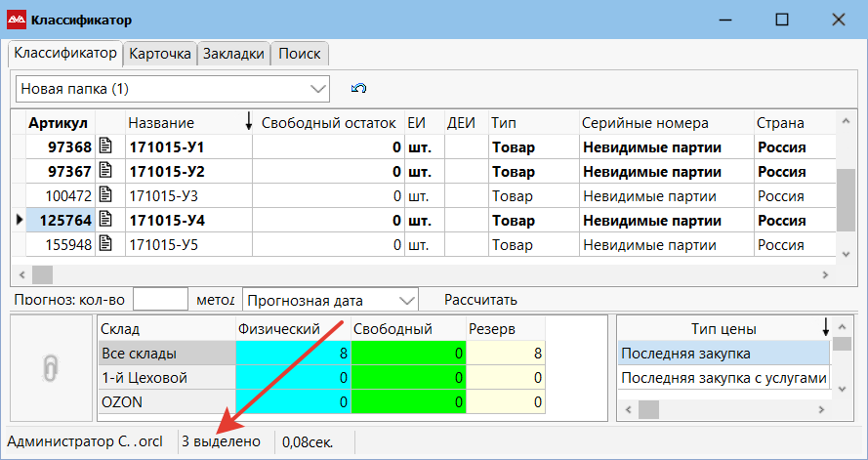Select the Последняя закупка с услугами price type
868x460 pixels.
pyautogui.click(x=723, y=378)
